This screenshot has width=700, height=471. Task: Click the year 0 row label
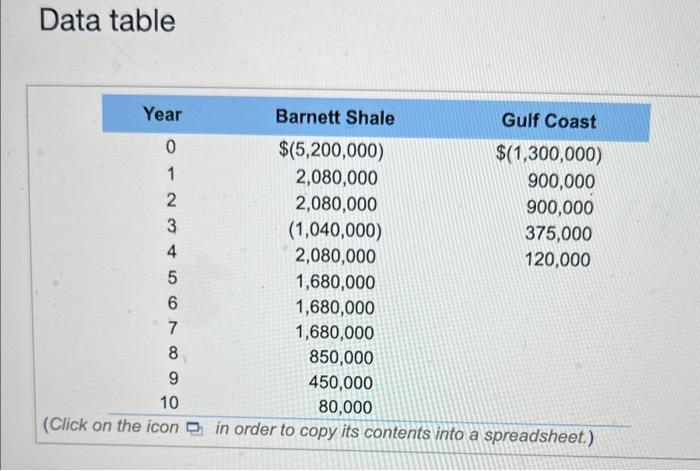click(x=171, y=147)
